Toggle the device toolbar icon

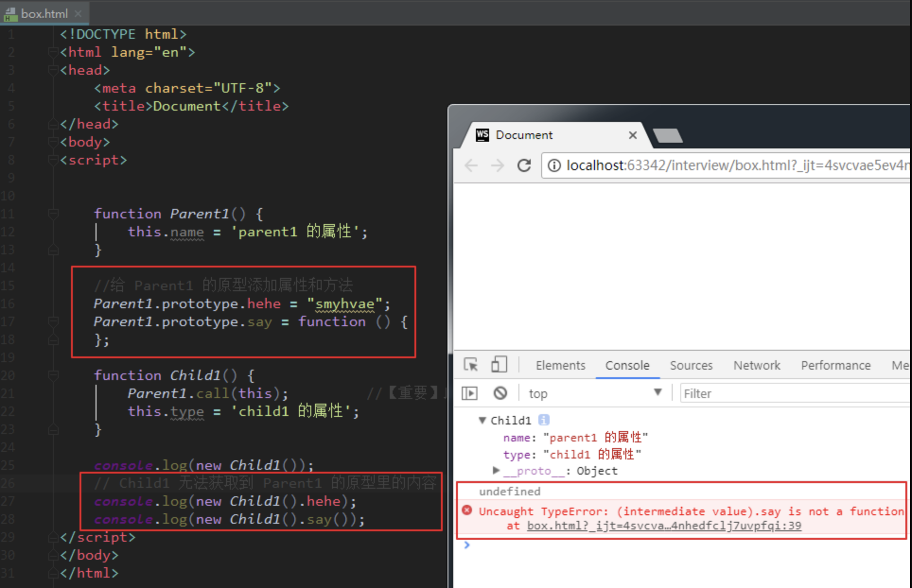tap(499, 365)
